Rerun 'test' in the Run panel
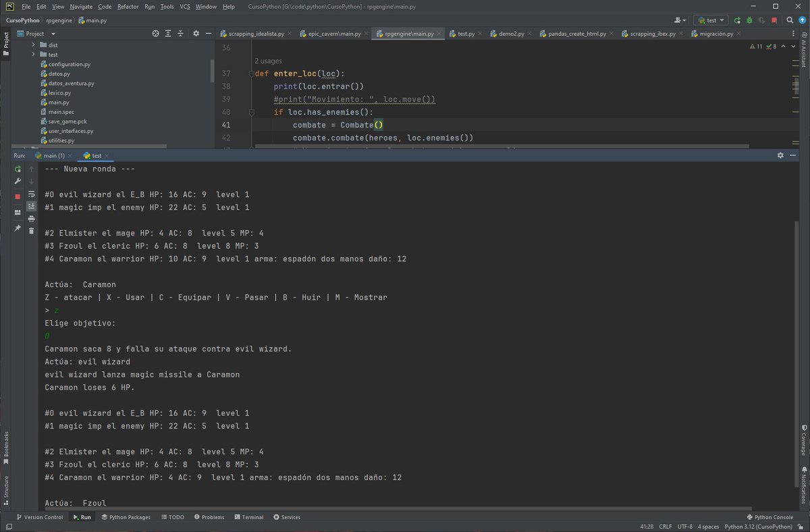This screenshot has width=810, height=532. [x=18, y=169]
